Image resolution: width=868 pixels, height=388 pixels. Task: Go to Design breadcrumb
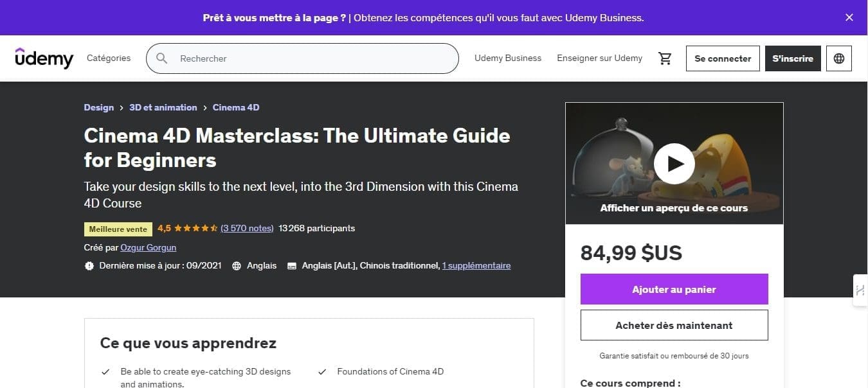(x=99, y=107)
